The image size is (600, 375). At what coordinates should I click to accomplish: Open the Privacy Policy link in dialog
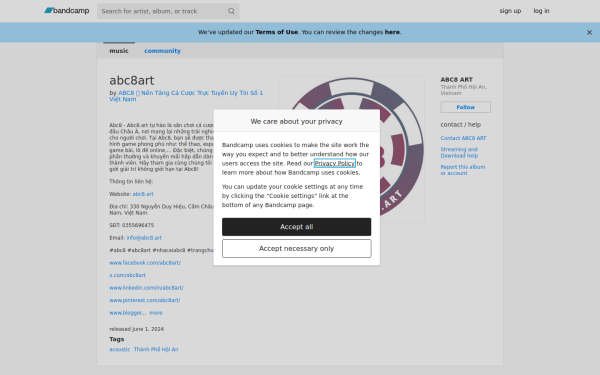334,163
